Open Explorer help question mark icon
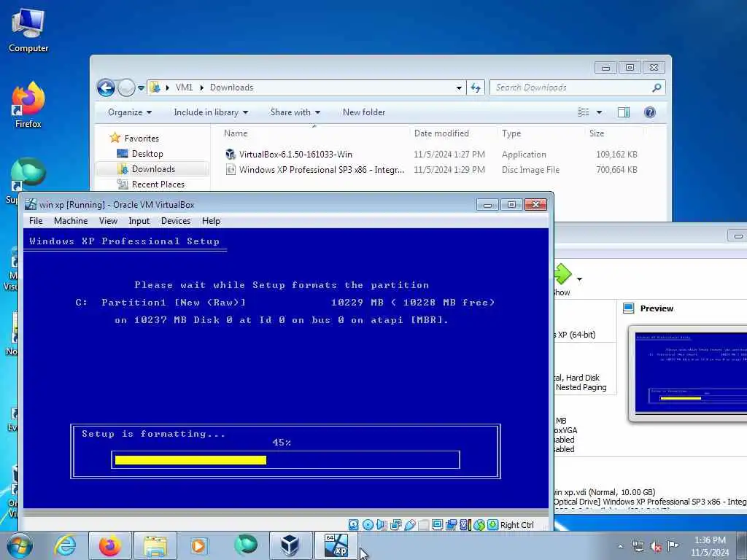 (x=650, y=112)
